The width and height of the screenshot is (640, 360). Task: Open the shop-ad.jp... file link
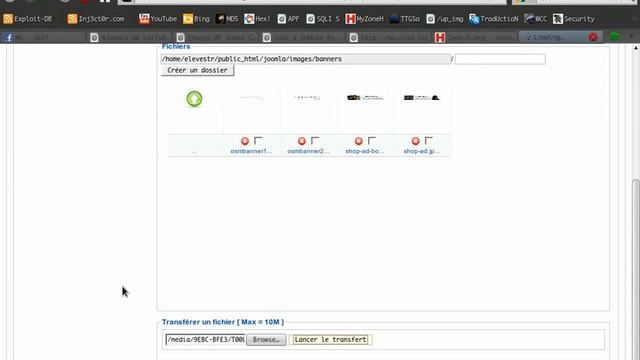tap(422, 151)
